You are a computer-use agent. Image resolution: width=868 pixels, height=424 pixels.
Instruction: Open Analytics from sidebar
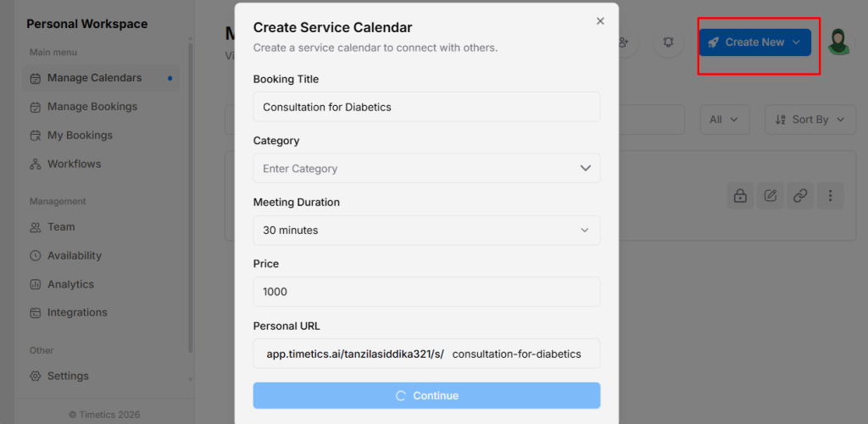pos(70,284)
